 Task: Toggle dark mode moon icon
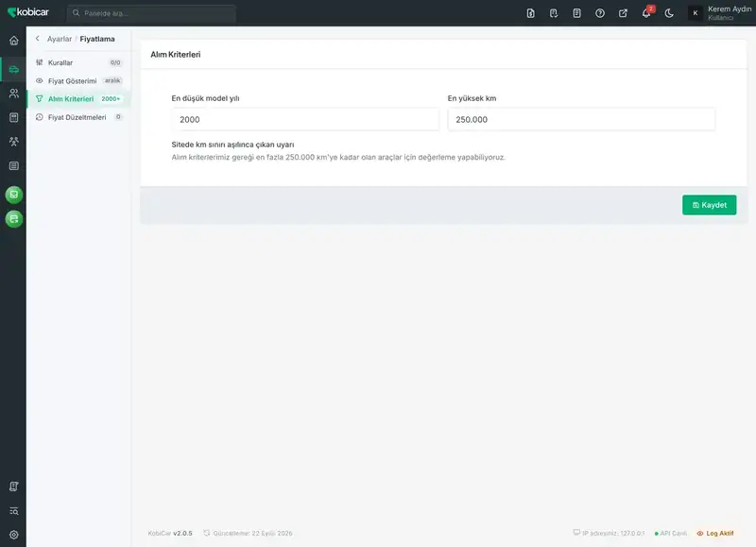click(x=669, y=13)
